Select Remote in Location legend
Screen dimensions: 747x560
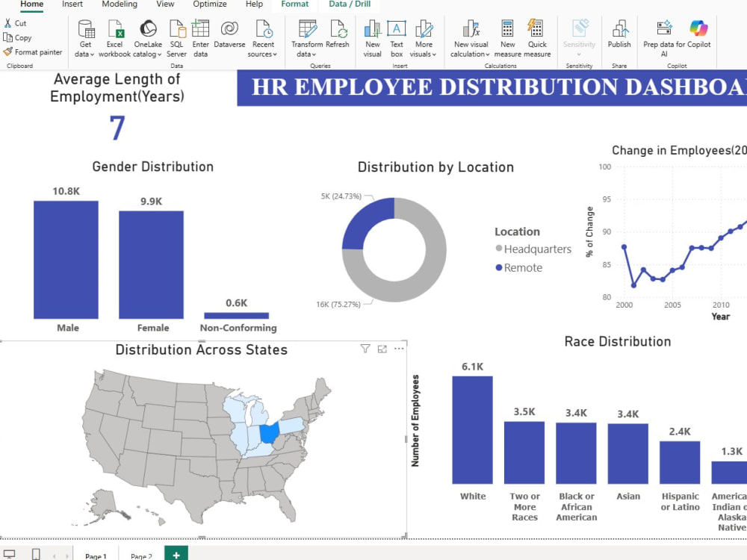[519, 267]
